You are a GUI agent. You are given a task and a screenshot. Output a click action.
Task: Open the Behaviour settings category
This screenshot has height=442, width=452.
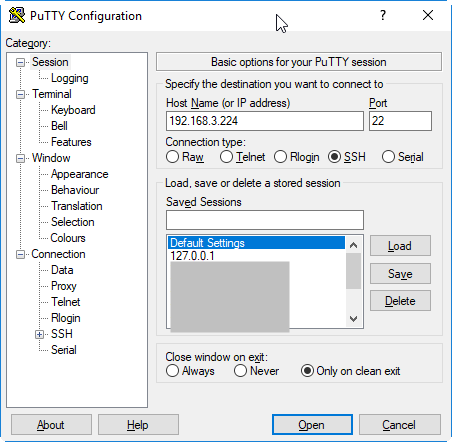tap(75, 190)
